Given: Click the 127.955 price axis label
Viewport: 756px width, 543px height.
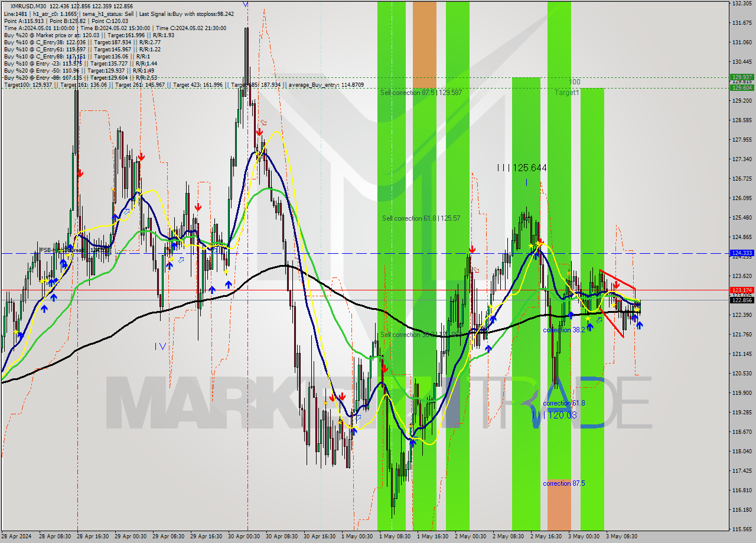Looking at the screenshot, I should pos(742,140).
